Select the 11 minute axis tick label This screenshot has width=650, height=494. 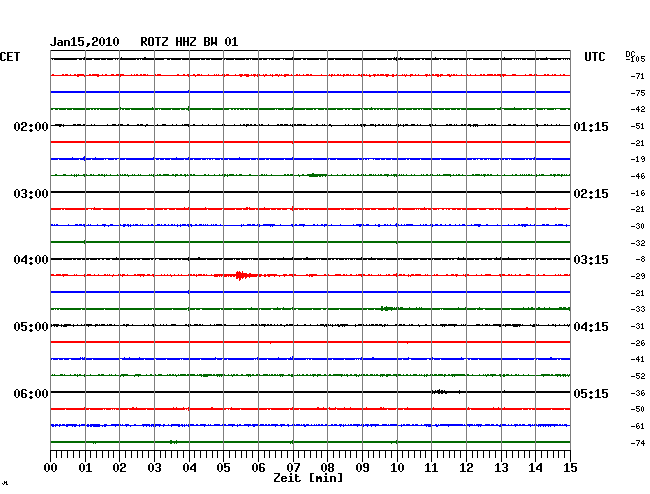point(431,468)
